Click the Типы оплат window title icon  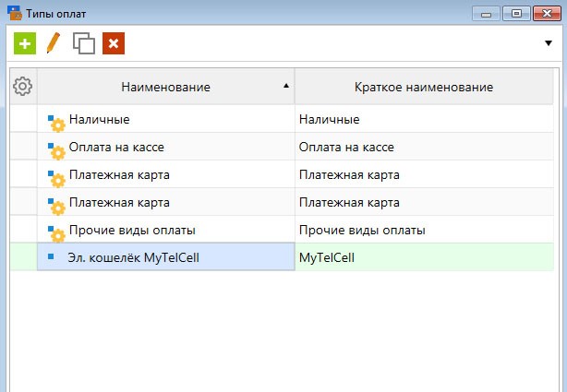pos(15,13)
